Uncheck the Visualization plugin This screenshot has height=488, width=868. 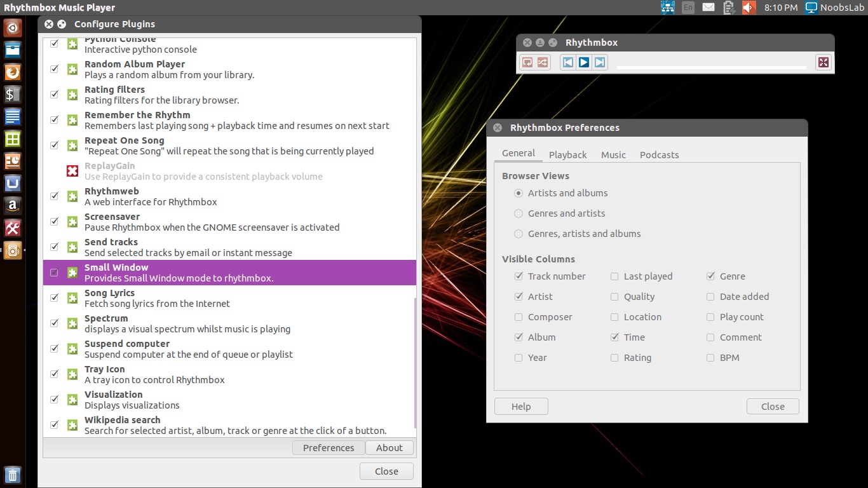click(x=54, y=399)
